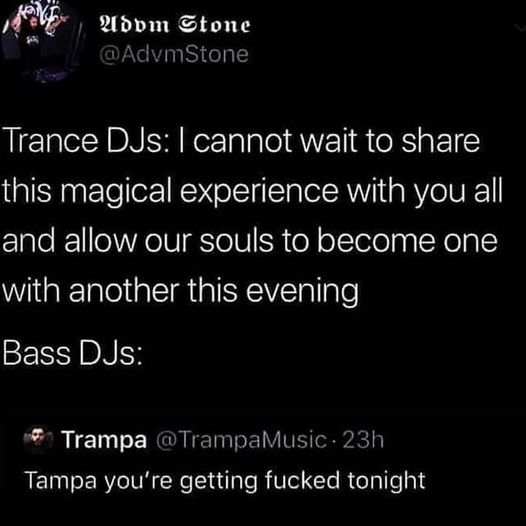526x526 pixels.
Task: Click the word 'getting' in quoted tweet
Action: tap(218, 482)
